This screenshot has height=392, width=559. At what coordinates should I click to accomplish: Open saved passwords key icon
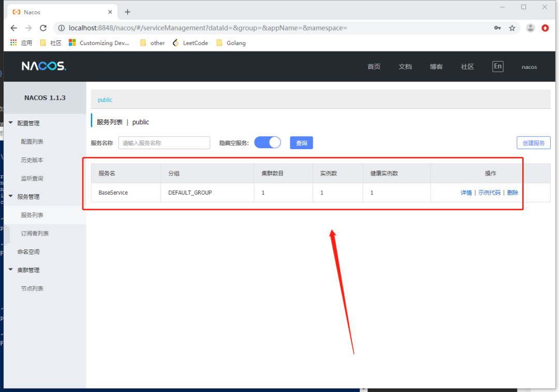tap(497, 28)
